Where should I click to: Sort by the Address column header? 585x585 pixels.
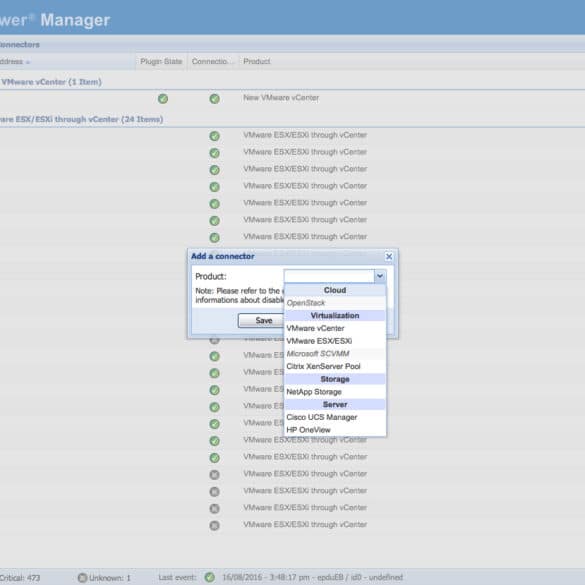pos(67,62)
